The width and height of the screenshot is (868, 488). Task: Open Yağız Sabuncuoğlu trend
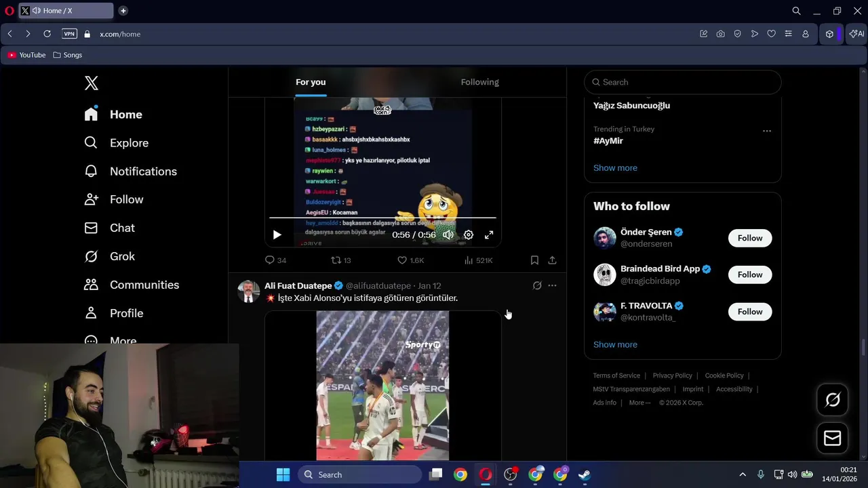[631, 106]
